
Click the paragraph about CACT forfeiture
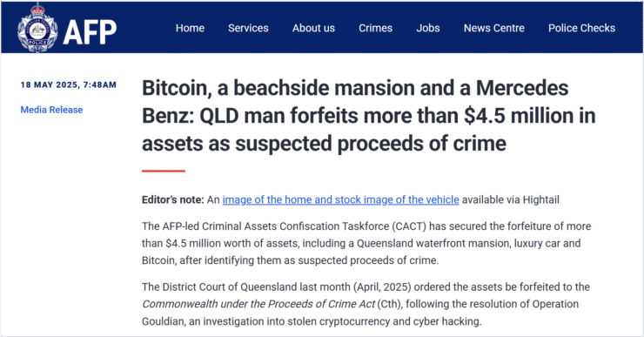[366, 243]
